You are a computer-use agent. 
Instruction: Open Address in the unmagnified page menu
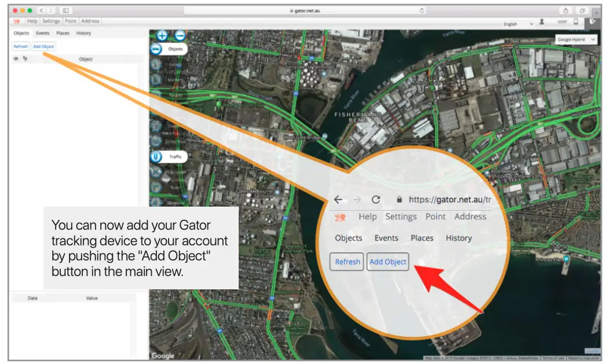[x=90, y=21]
